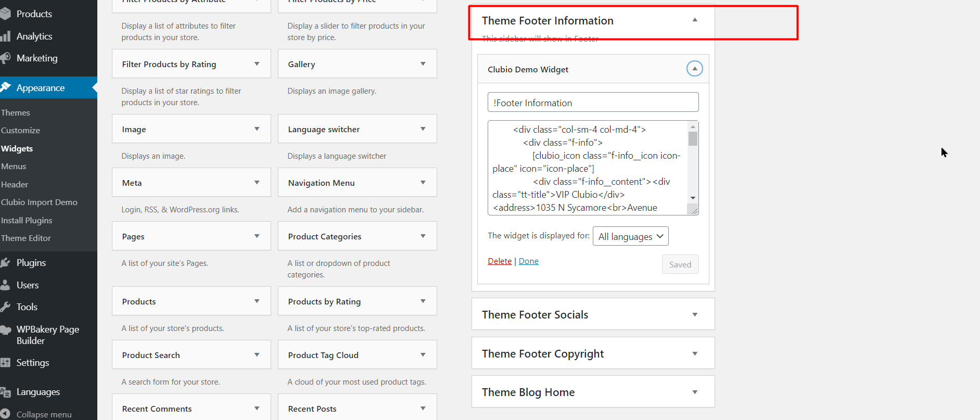Image resolution: width=980 pixels, height=420 pixels.
Task: Expand the Theme Footer Socials section
Action: pos(694,314)
